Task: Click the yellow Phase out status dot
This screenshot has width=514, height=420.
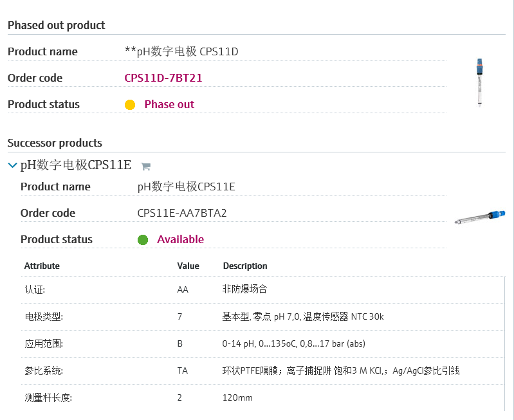Action: [130, 105]
